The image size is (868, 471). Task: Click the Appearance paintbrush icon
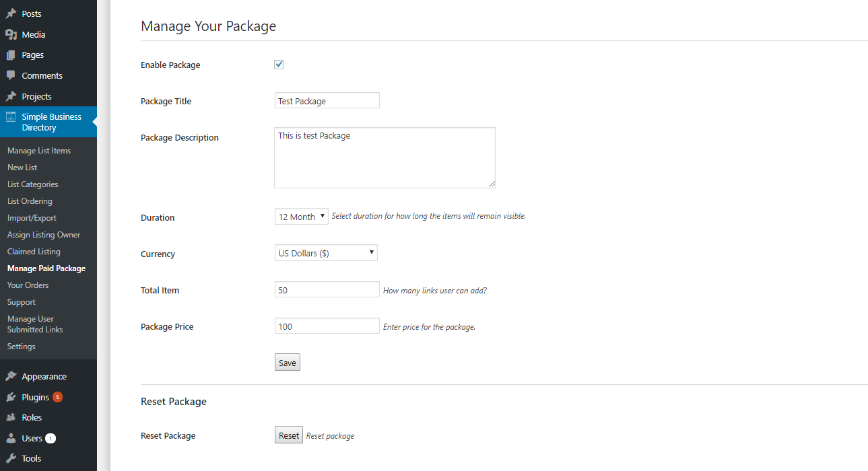point(11,377)
